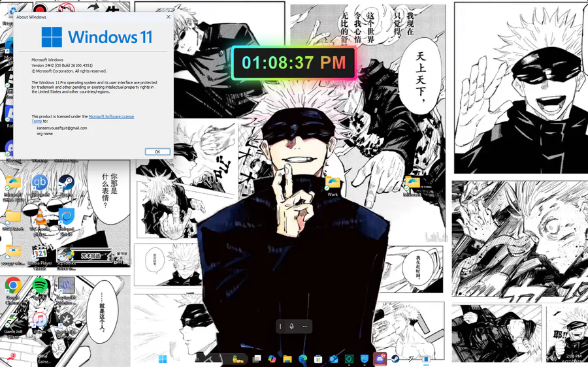The width and height of the screenshot is (588, 367).
Task: Click the microphone icon in floating toolbar
Action: tap(292, 326)
